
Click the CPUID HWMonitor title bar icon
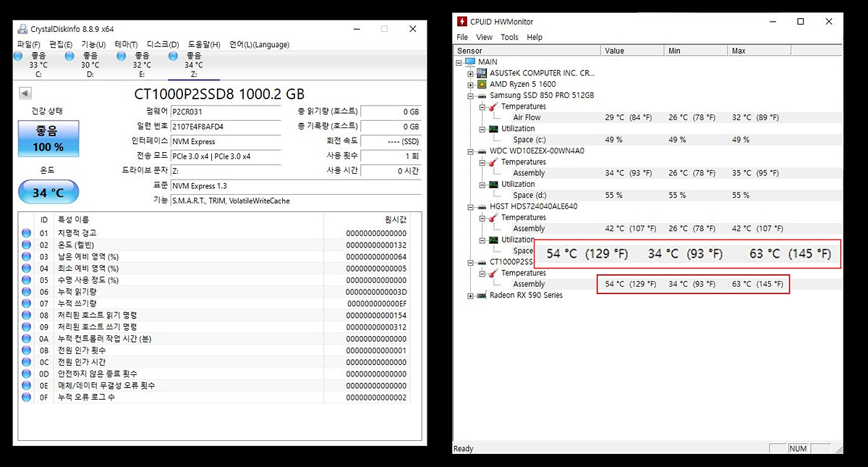461,22
